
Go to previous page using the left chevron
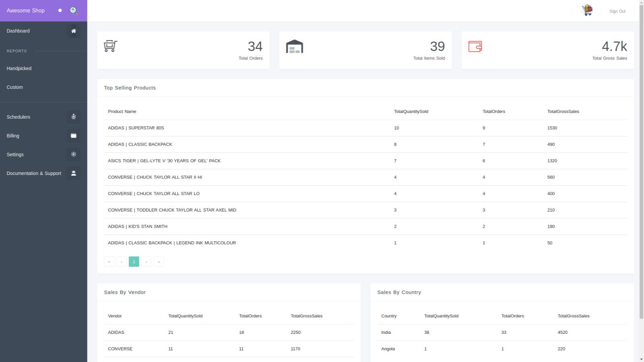pyautogui.click(x=122, y=261)
